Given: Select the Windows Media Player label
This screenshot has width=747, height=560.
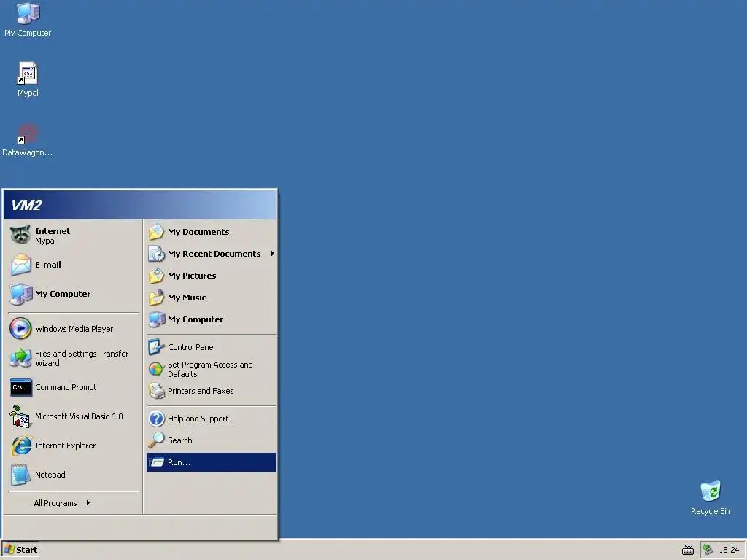Looking at the screenshot, I should click(x=74, y=329).
